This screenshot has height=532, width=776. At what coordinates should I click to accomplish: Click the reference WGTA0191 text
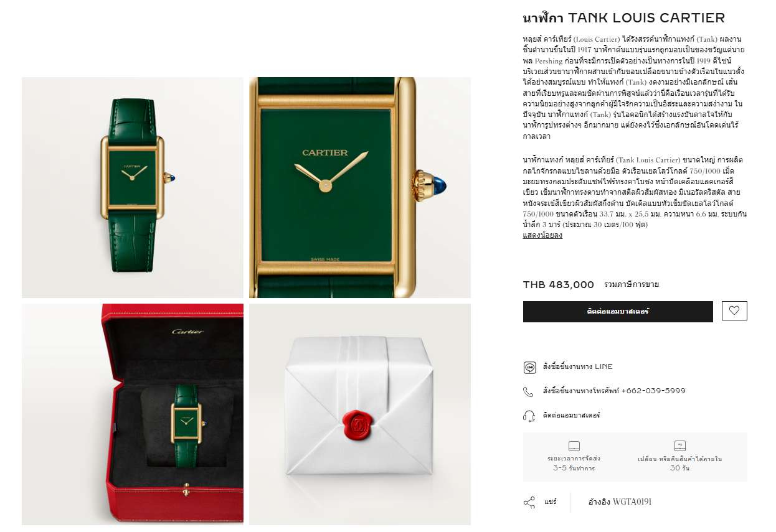[620, 502]
